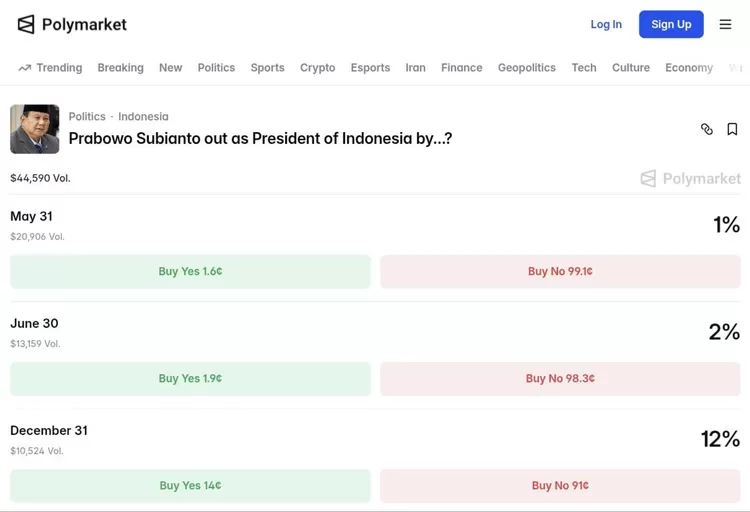Image resolution: width=750 pixels, height=512 pixels.
Task: Open the Economy tab
Action: pyautogui.click(x=689, y=68)
